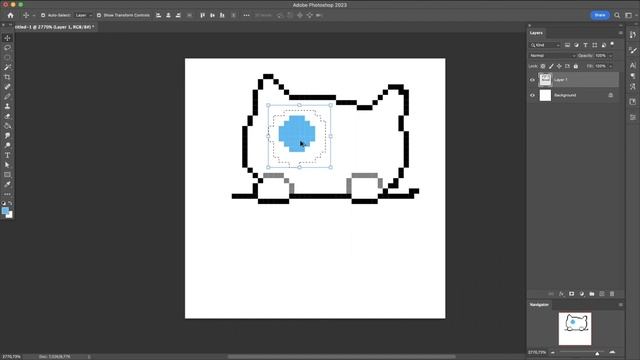
Task: Click the Background layer lock icon
Action: click(611, 96)
